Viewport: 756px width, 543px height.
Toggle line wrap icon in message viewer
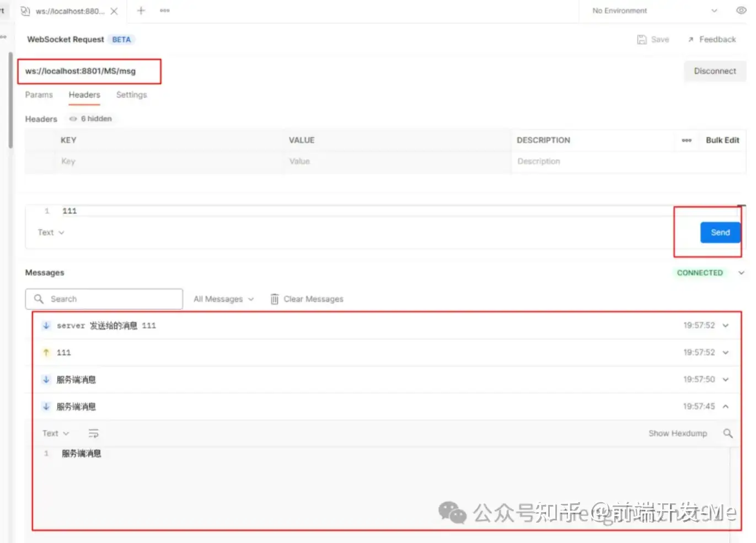(94, 434)
